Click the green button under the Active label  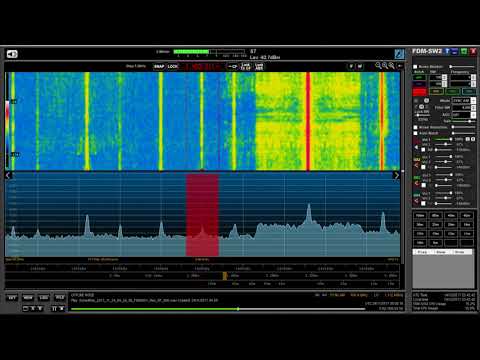click(x=419, y=77)
